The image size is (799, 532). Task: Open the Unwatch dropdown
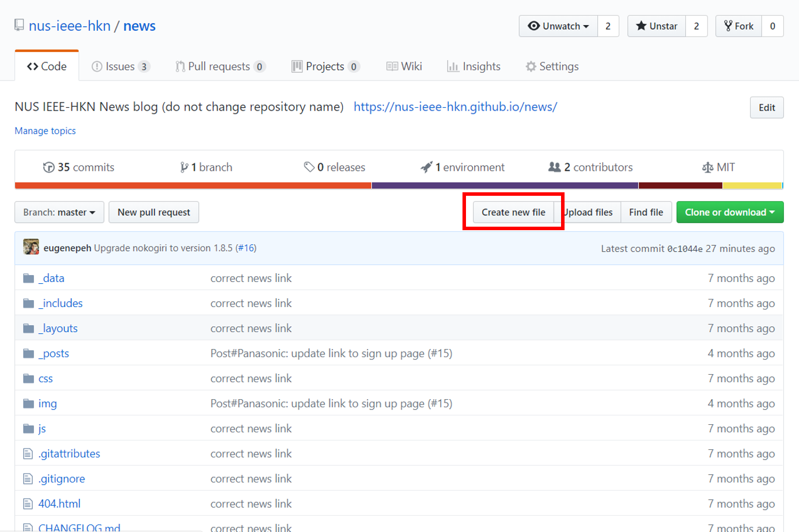click(x=558, y=26)
